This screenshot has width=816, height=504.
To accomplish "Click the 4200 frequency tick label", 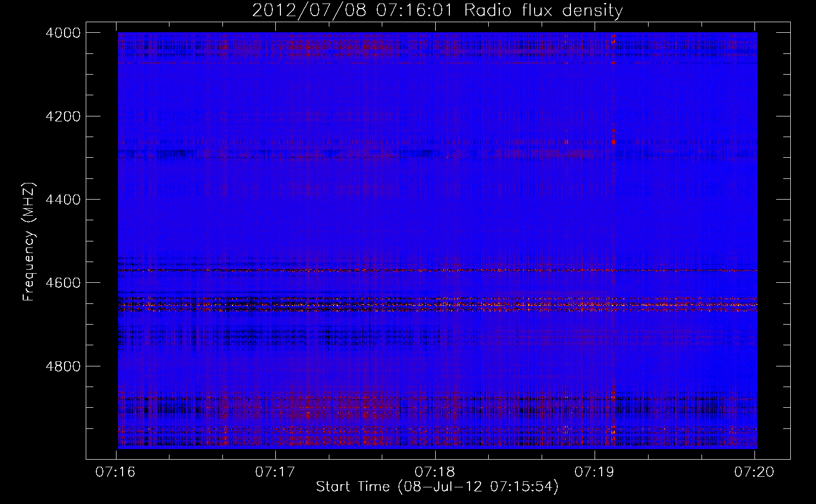I will (63, 116).
